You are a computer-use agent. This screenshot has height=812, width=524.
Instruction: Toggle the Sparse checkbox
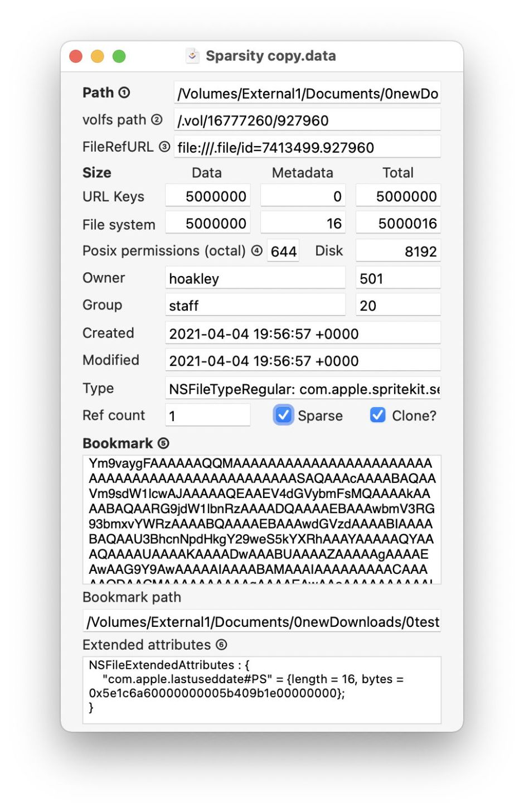pyautogui.click(x=284, y=415)
